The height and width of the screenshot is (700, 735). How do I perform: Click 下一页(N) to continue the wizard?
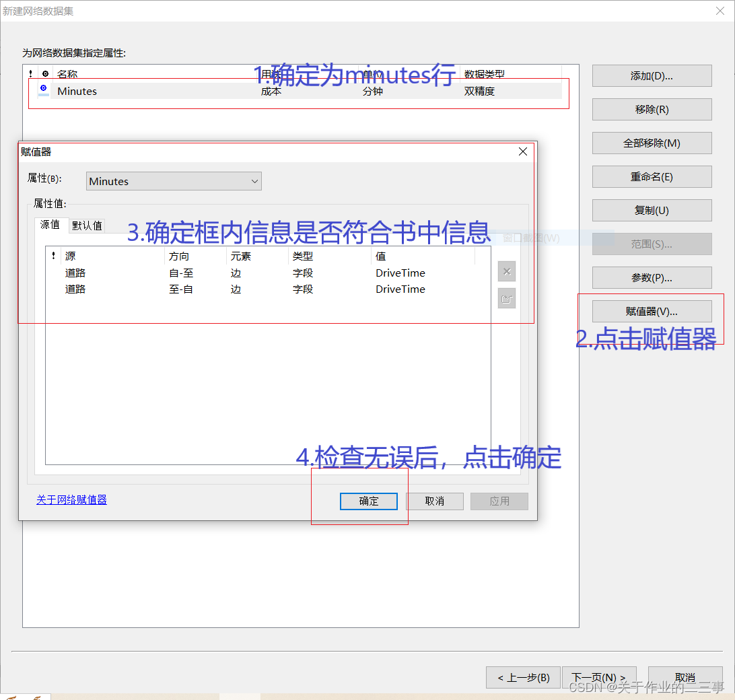(x=599, y=677)
